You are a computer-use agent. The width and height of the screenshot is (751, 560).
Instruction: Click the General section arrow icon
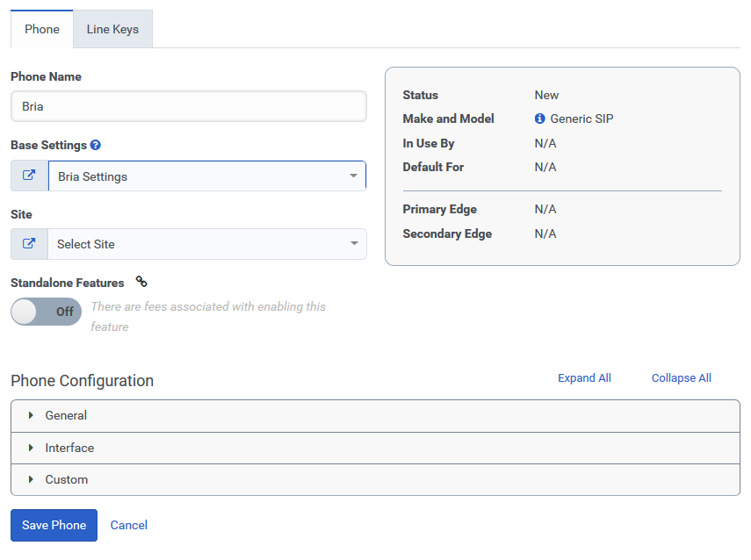click(31, 415)
